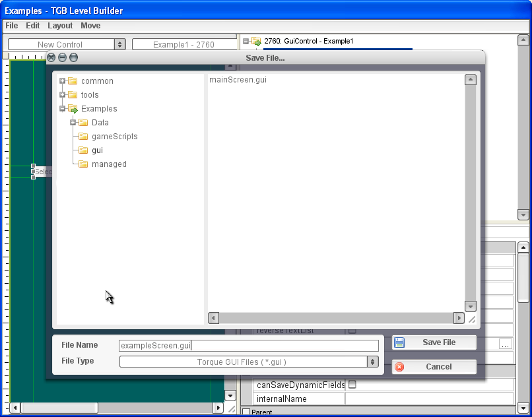Expand the common folder
The width and height of the screenshot is (532, 417).
62,80
